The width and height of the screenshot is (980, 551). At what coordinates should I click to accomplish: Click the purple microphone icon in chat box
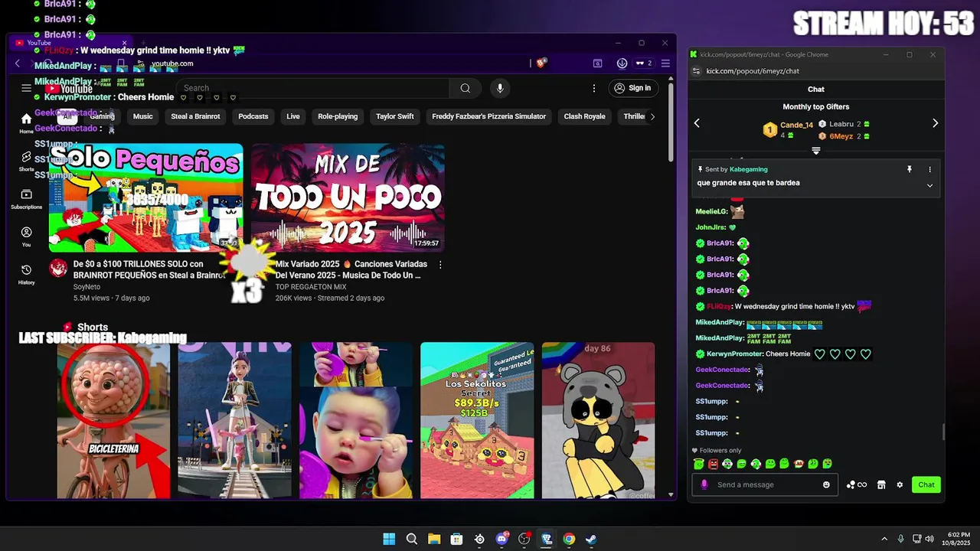click(x=704, y=484)
